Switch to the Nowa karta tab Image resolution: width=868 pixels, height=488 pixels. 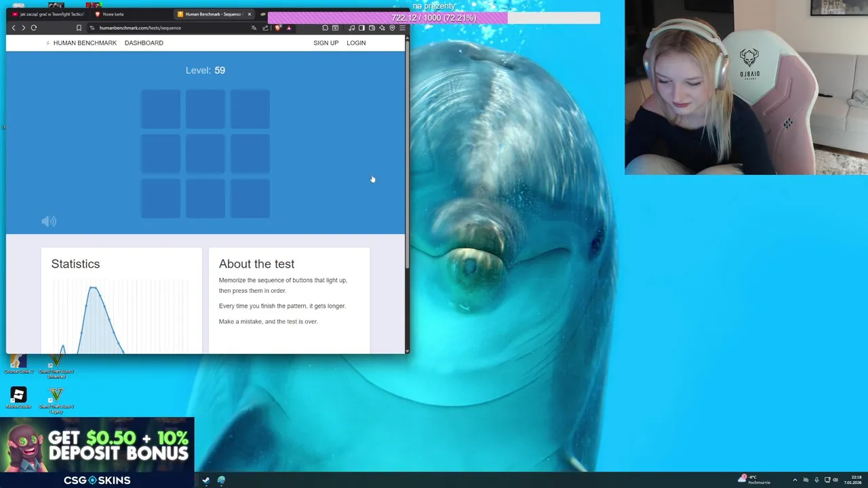coord(129,14)
